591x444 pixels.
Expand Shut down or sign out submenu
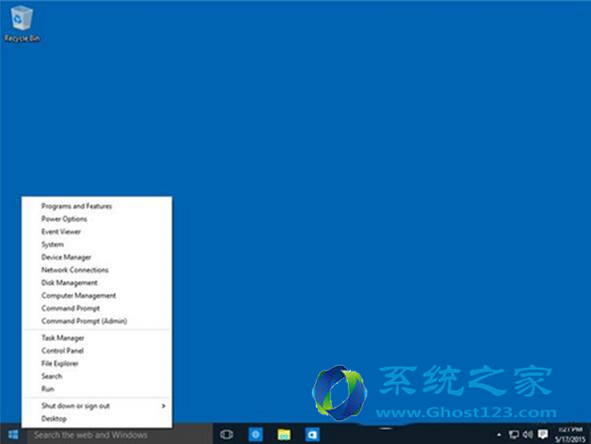[x=97, y=406]
